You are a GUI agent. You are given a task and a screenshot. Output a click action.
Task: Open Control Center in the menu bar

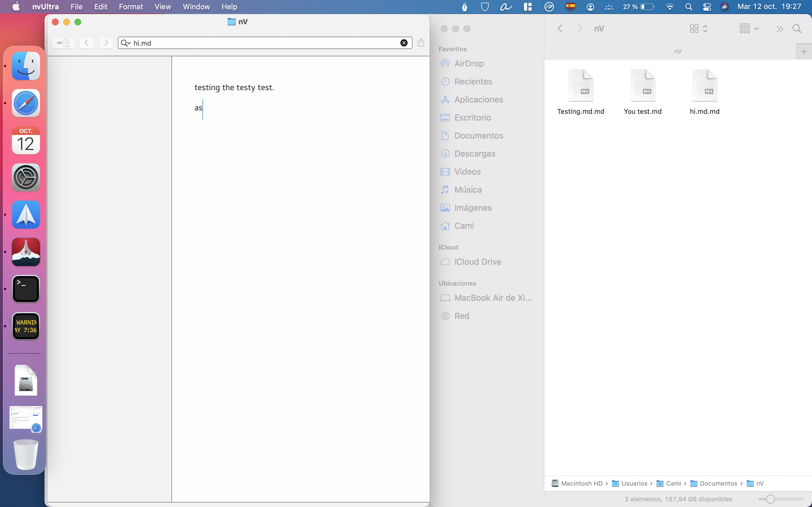(x=707, y=7)
